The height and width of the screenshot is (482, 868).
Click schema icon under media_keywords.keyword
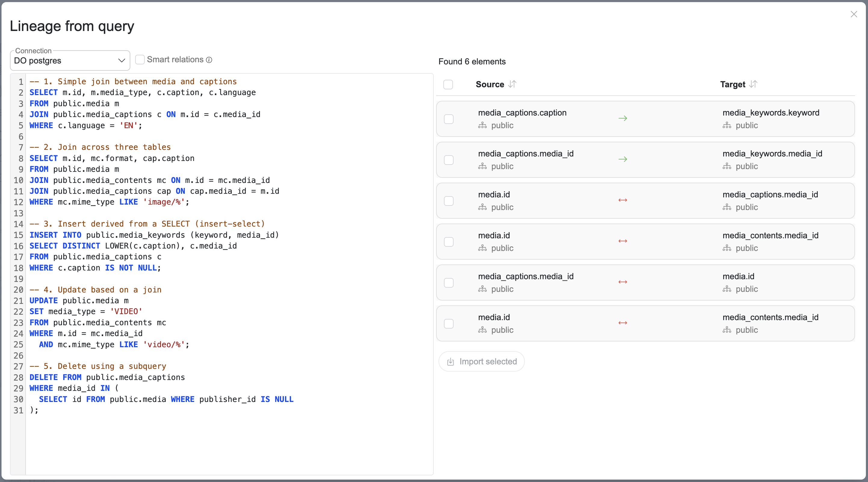[x=727, y=126]
